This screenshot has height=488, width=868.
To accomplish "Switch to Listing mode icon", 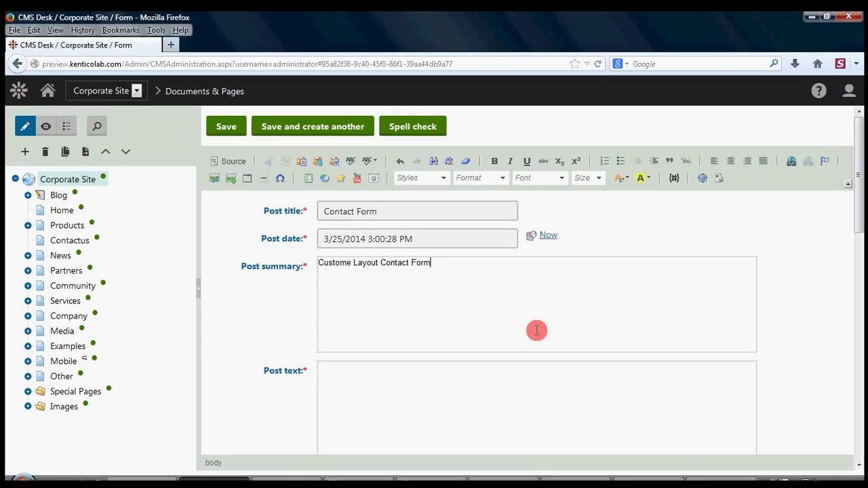I will pos(66,126).
